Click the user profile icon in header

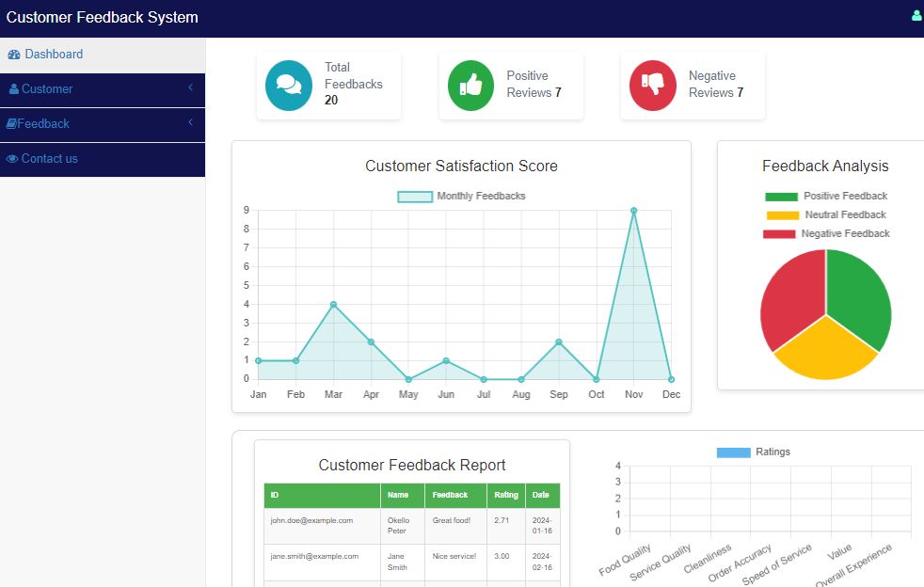click(x=916, y=16)
